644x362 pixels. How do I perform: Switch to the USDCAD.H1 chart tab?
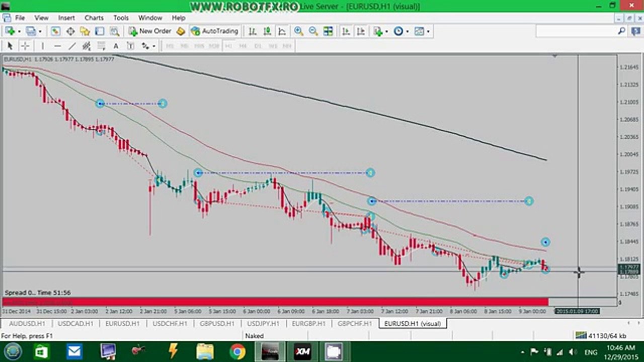pos(75,323)
